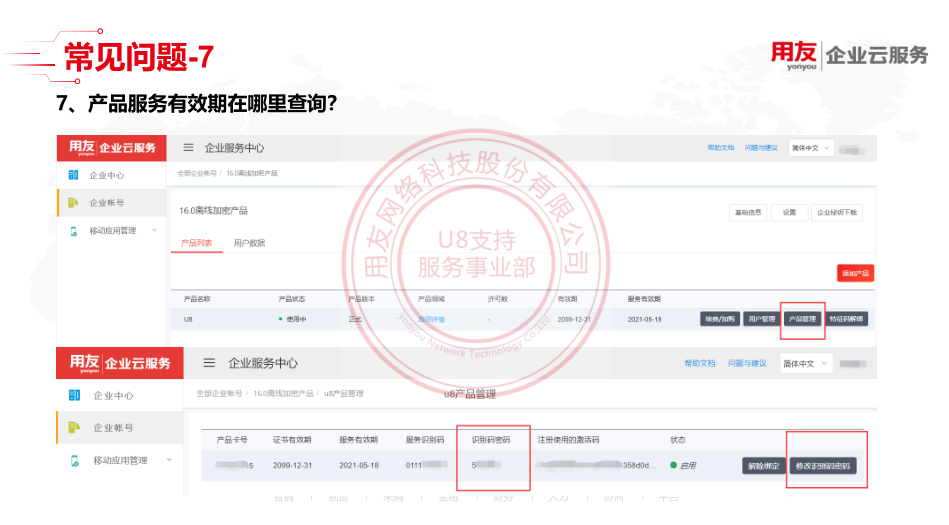The image size is (949, 525).
Task: Select the 产品列表 tab
Action: click(x=196, y=243)
